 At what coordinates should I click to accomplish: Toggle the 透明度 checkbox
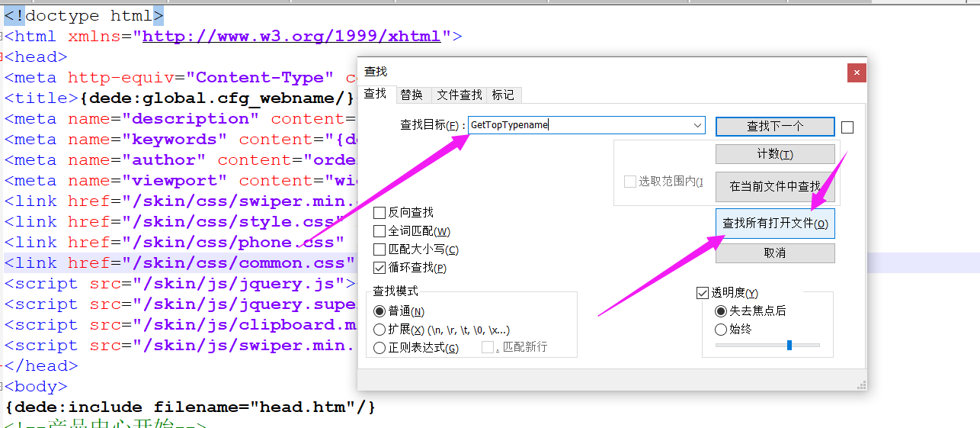pos(703,293)
